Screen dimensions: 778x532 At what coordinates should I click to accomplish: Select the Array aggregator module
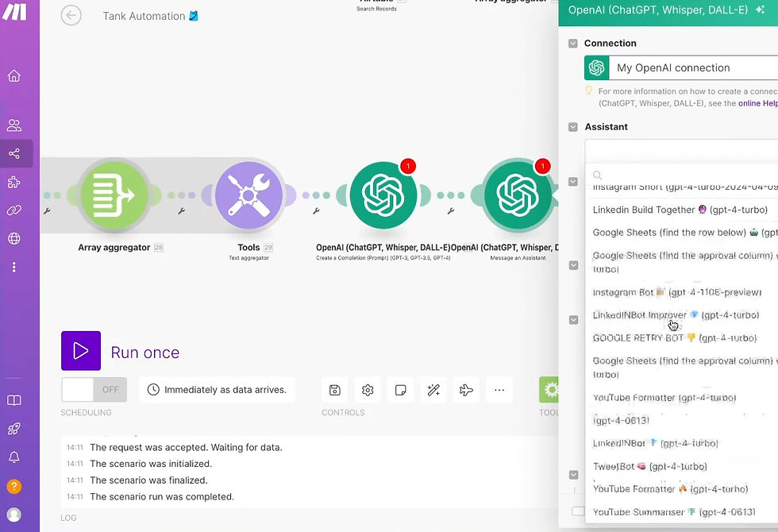[114, 195]
